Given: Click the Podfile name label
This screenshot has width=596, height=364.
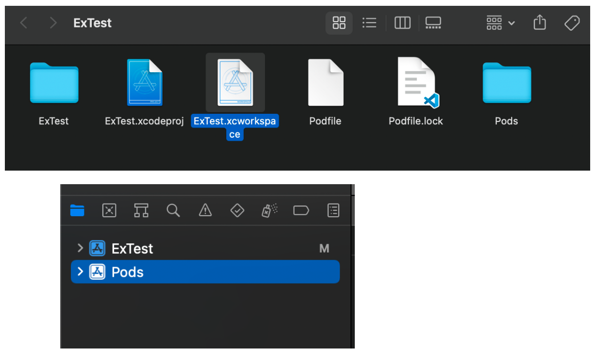Looking at the screenshot, I should 325,121.
